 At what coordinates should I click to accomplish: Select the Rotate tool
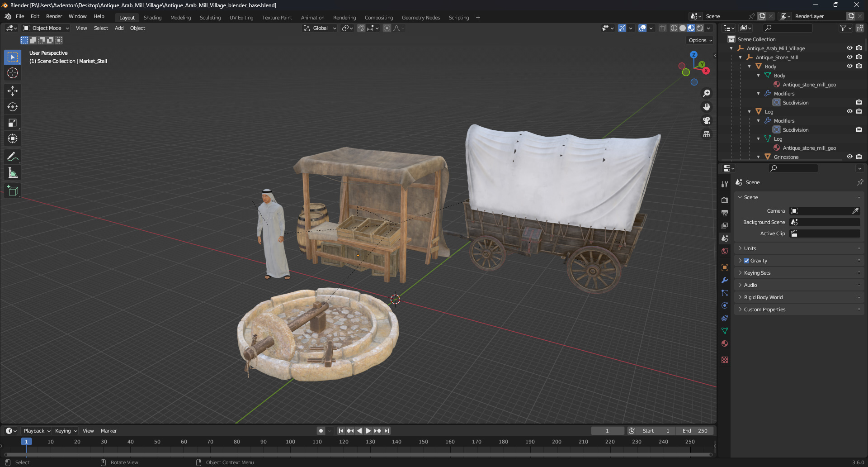click(x=13, y=107)
